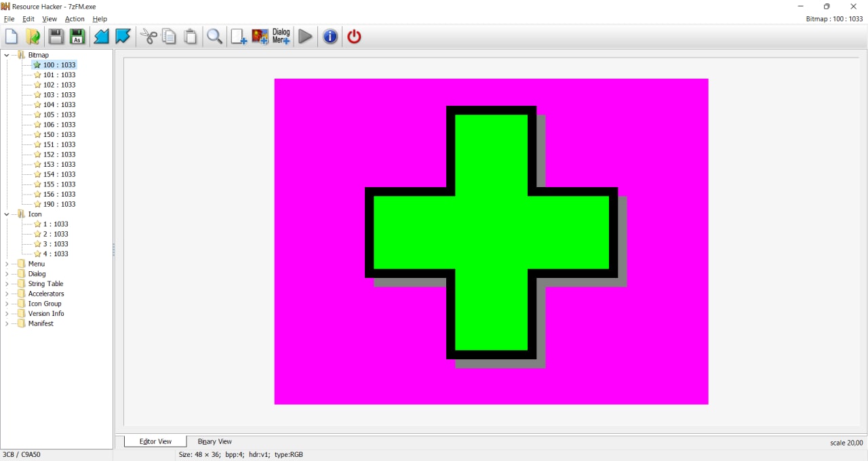The image size is (868, 461).
Task: Click the star icon of icon 3 : 1033
Action: coord(37,244)
